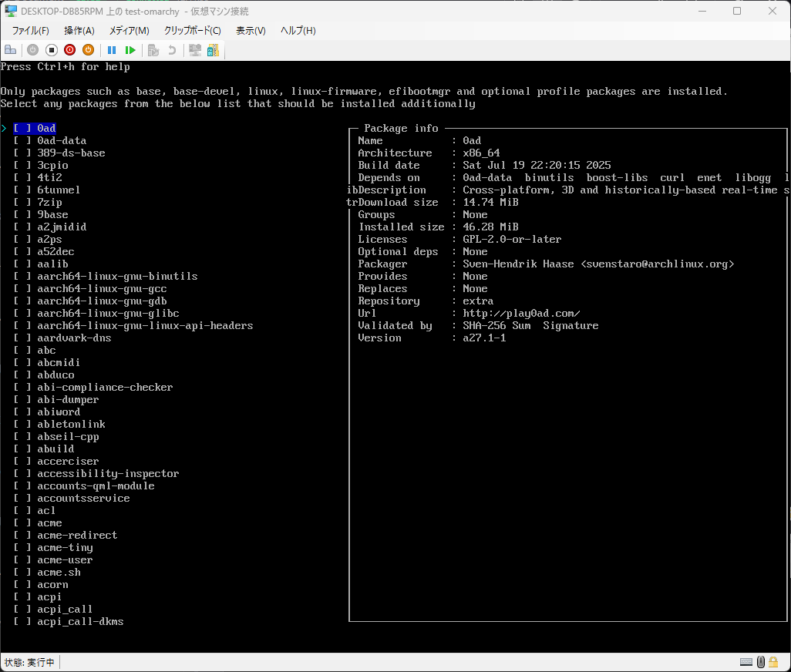Viewport: 791px width, 672px height.
Task: Click the grey Start power icon
Action: pyautogui.click(x=33, y=50)
